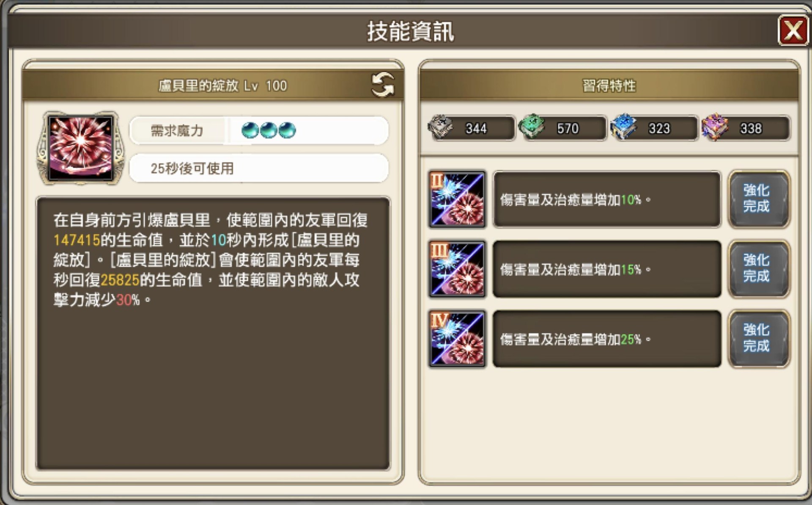Viewport: 812px width, 505px height.
Task: Click the green skill book icon
Action: pos(532,127)
